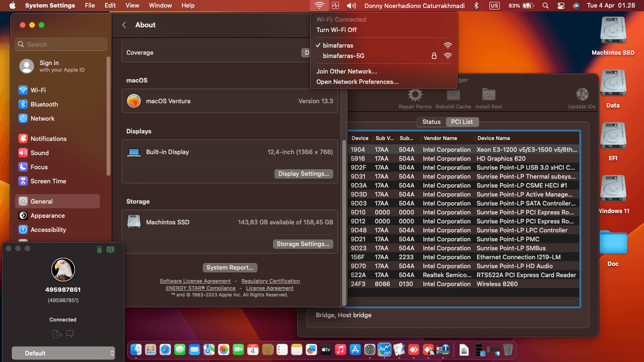Screen dimensions: 644x362
Task: Open the Machintos SSD desktop drive
Action: point(613,36)
